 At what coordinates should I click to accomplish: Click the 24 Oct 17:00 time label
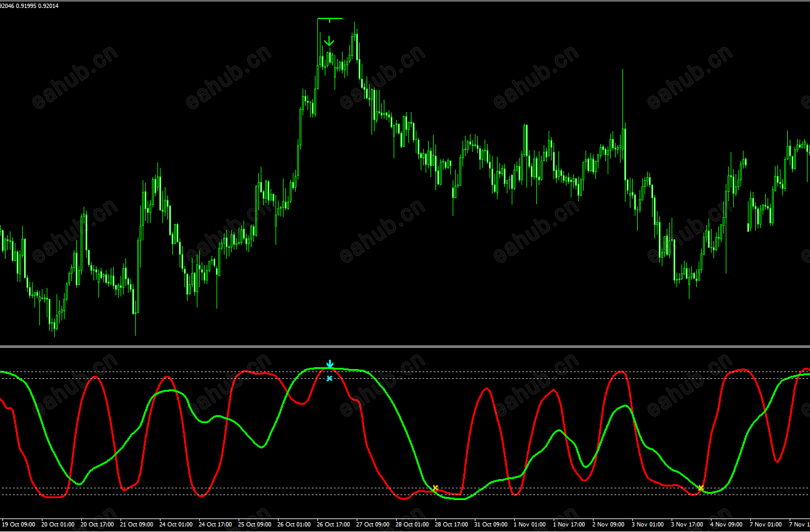[x=215, y=525]
